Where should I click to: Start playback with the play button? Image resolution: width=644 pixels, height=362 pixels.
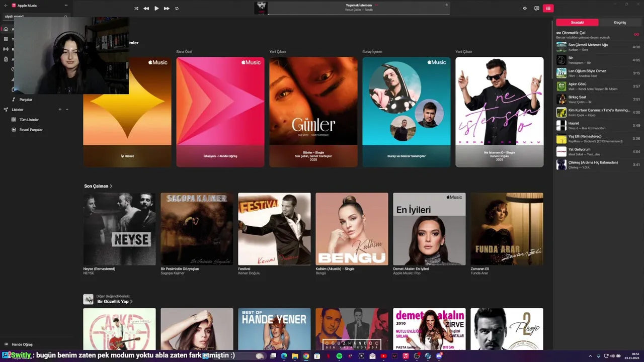[156, 9]
